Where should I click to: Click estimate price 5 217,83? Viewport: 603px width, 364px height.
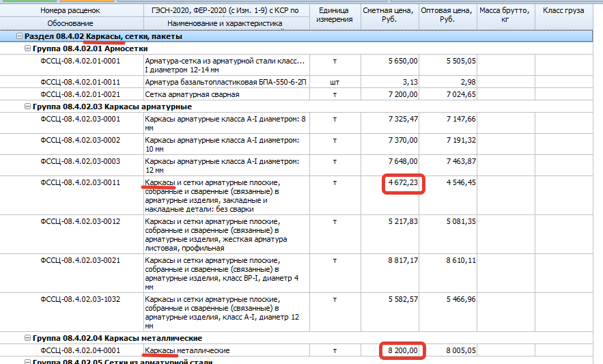403,221
